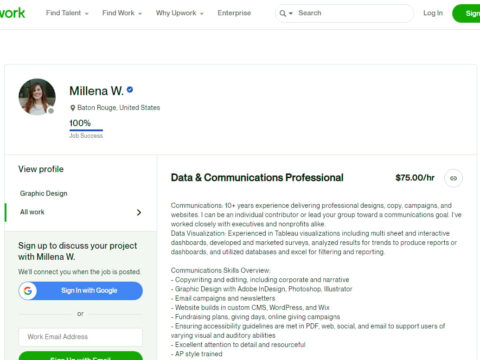
Task: Click the location pin icon near Baton Rouge
Action: point(72,108)
